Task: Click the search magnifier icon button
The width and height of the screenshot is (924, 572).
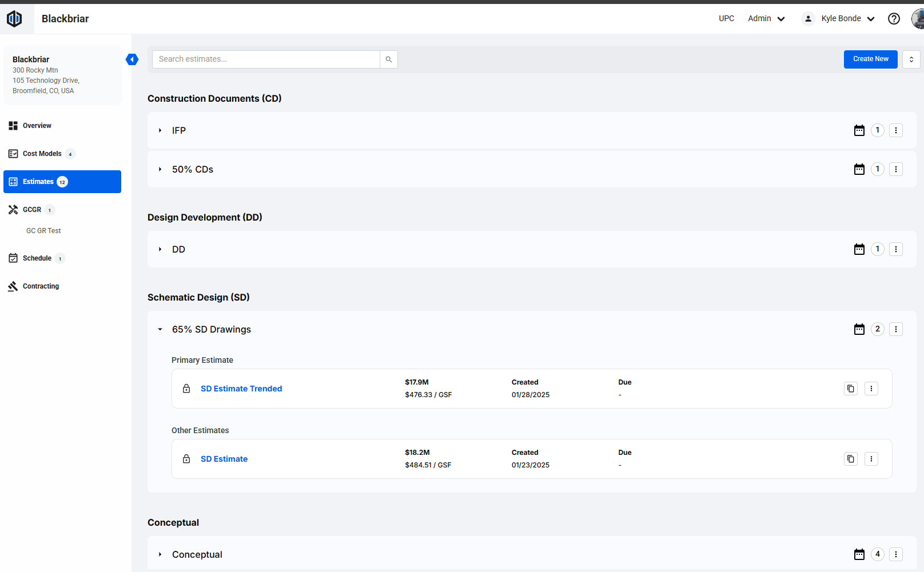Action: click(x=389, y=59)
